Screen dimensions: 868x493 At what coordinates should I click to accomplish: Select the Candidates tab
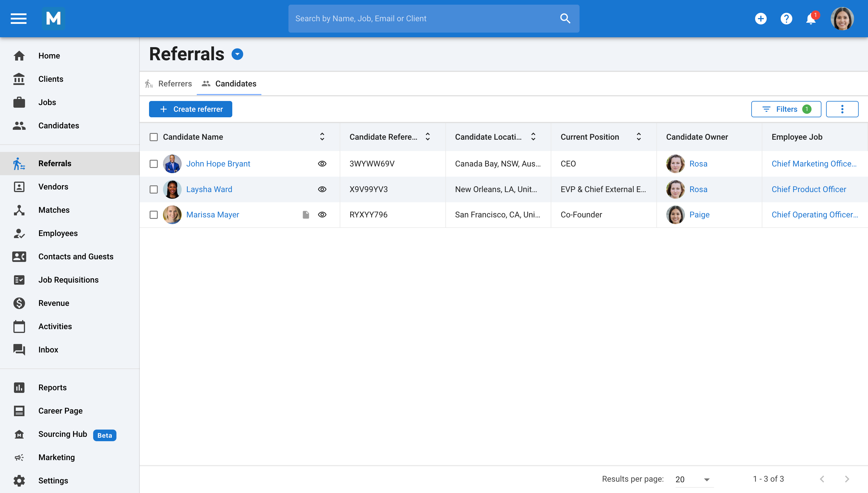click(x=235, y=84)
